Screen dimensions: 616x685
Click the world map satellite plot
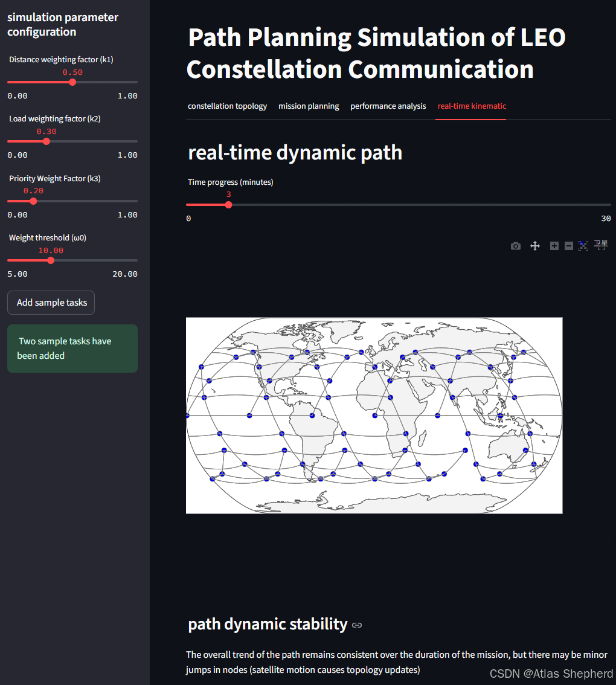(374, 416)
